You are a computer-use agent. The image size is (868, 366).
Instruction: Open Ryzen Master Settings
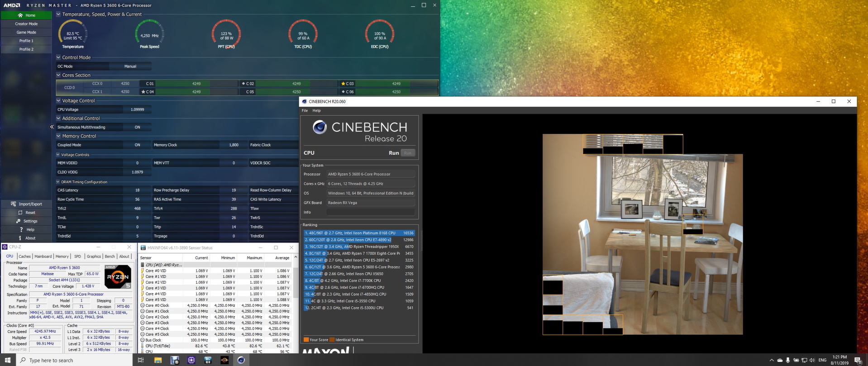pos(26,221)
